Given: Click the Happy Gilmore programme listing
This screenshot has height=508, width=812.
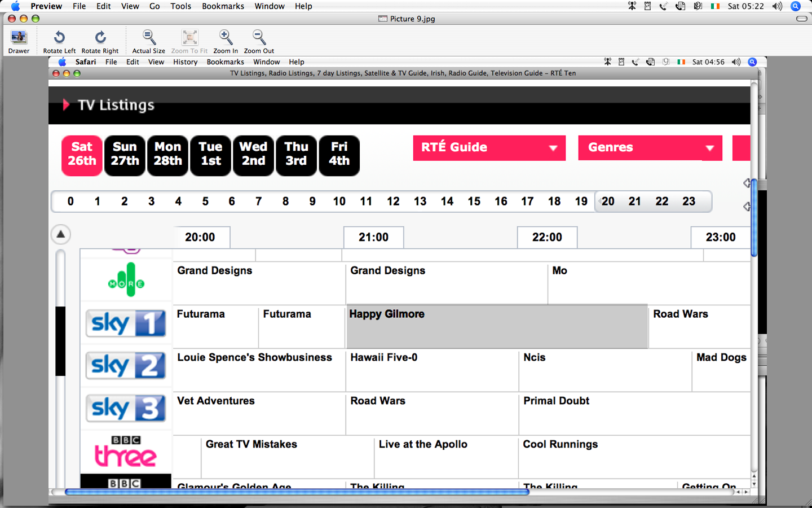Looking at the screenshot, I should point(496,326).
